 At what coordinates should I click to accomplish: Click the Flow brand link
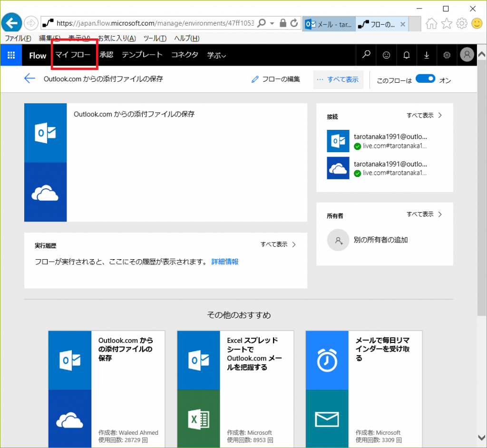coord(38,56)
